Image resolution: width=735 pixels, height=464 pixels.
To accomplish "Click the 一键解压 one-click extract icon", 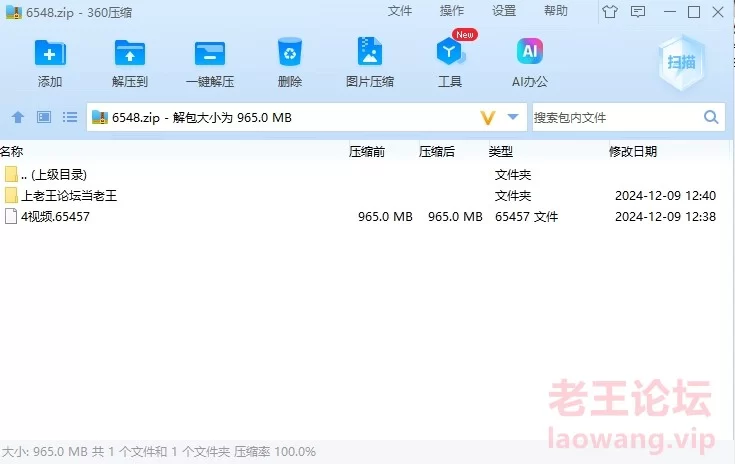I will tap(210, 53).
